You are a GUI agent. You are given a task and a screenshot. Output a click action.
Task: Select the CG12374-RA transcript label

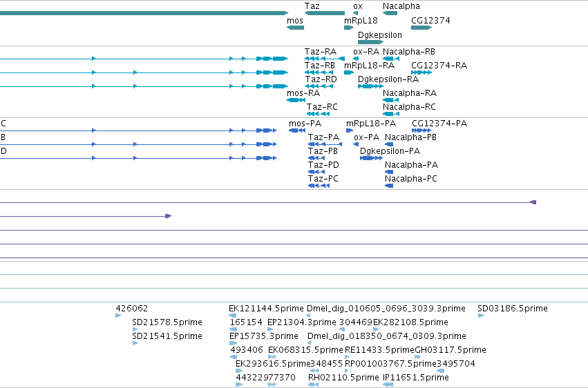coord(439,66)
